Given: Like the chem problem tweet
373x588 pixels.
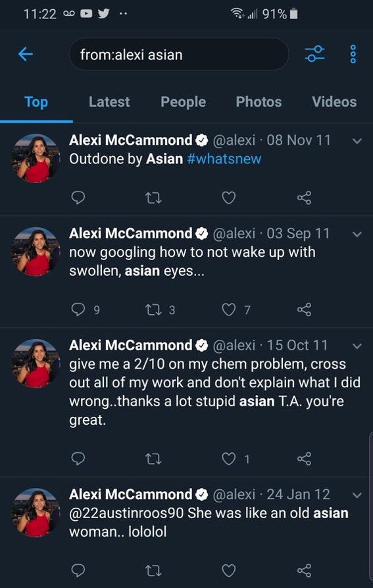Looking at the screenshot, I should click(x=228, y=459).
